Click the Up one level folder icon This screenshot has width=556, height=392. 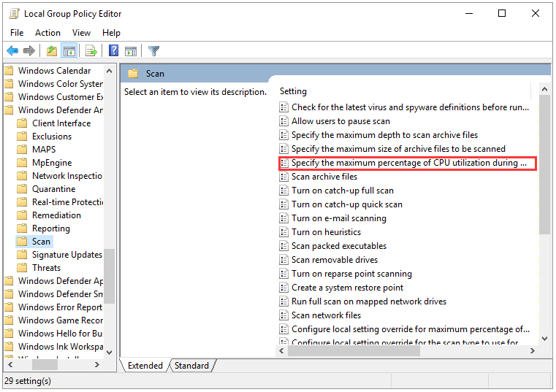point(52,51)
